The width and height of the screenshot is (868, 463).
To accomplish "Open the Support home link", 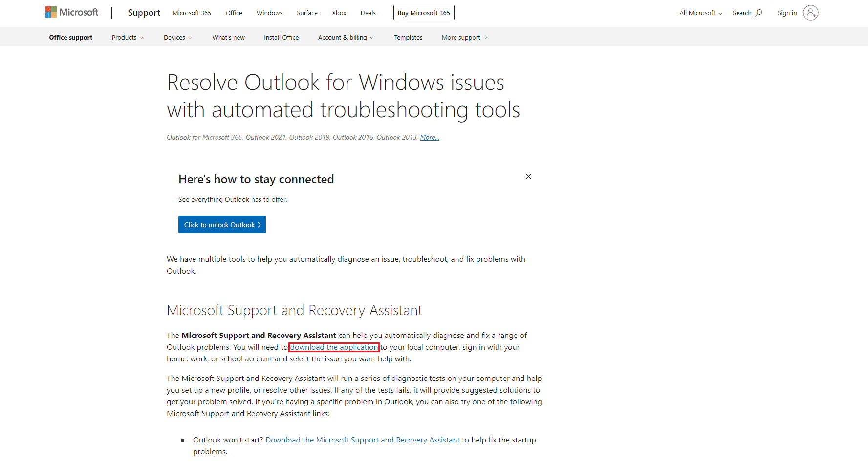I will click(144, 13).
